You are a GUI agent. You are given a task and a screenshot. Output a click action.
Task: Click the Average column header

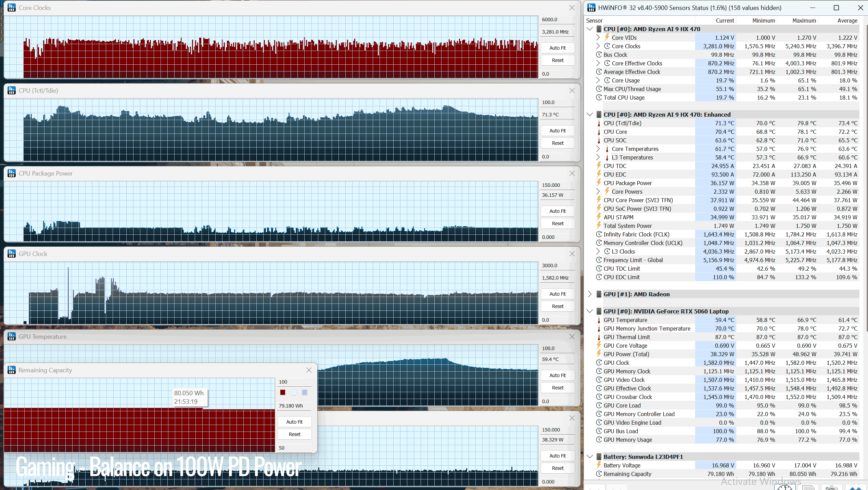click(x=847, y=21)
